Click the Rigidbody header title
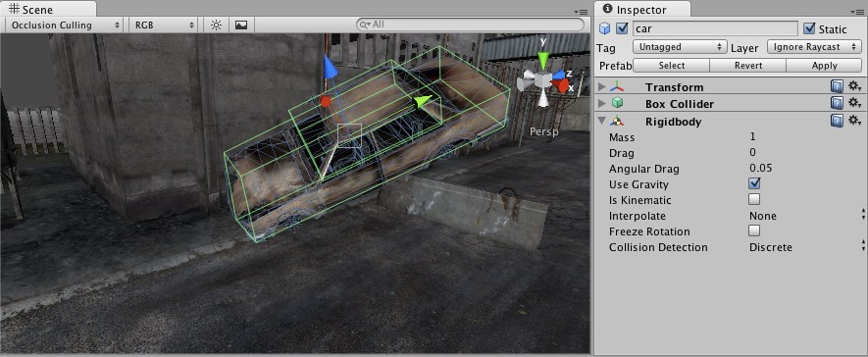868x357 pixels. 673,122
